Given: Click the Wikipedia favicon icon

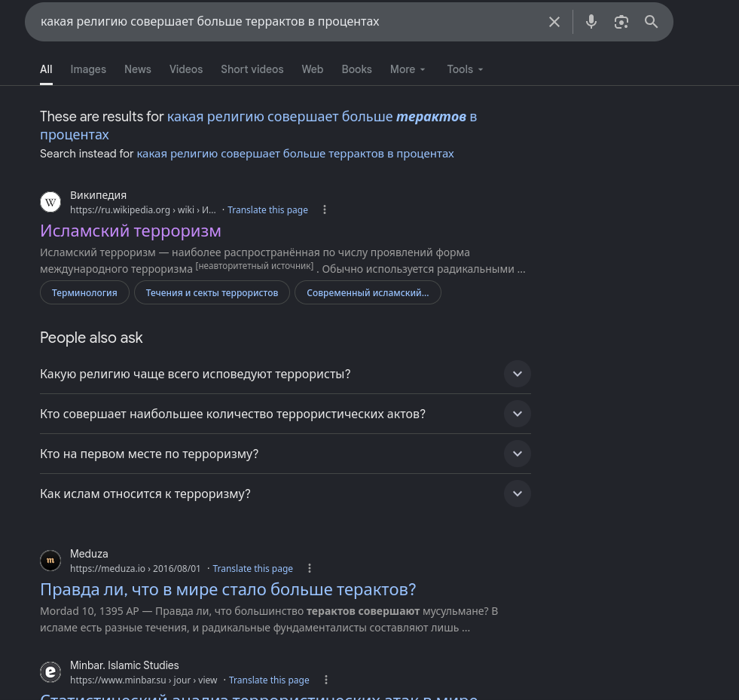Looking at the screenshot, I should coord(50,202).
